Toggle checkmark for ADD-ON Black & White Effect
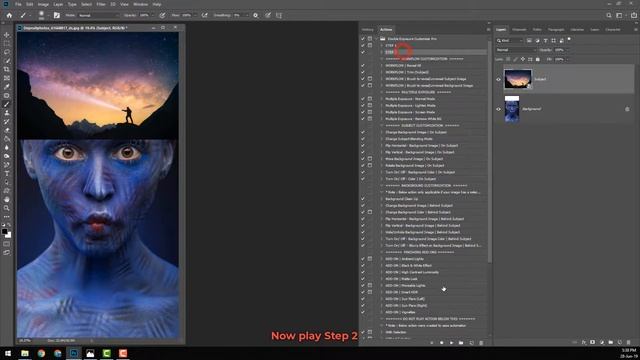 click(363, 265)
